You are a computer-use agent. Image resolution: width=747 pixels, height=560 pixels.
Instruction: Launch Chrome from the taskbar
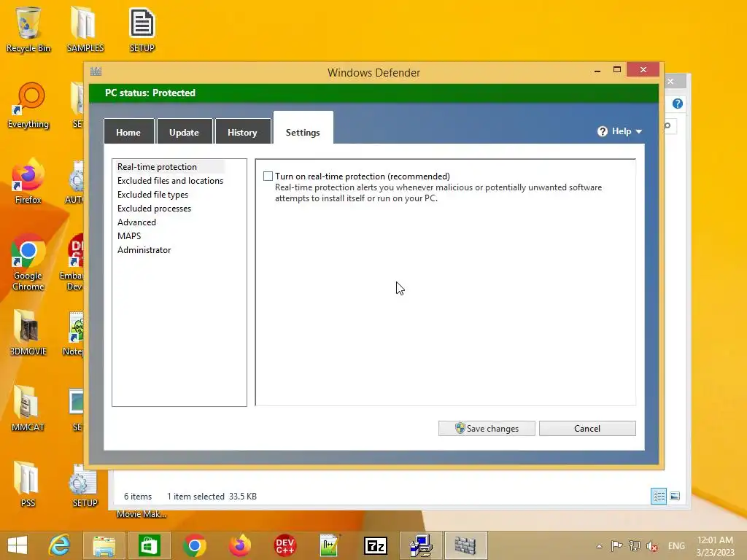(x=194, y=545)
